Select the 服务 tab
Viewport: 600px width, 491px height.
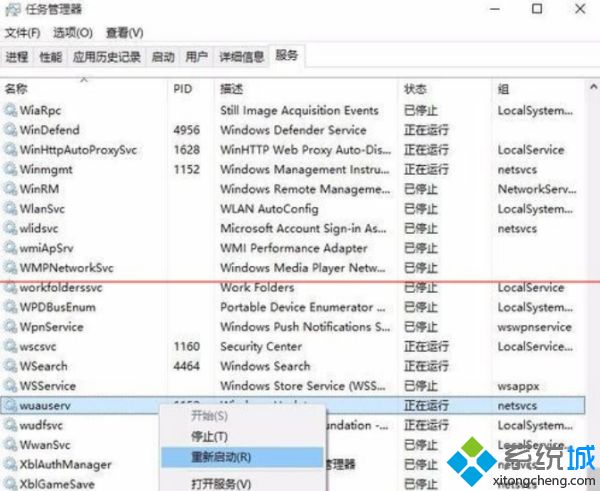(287, 55)
